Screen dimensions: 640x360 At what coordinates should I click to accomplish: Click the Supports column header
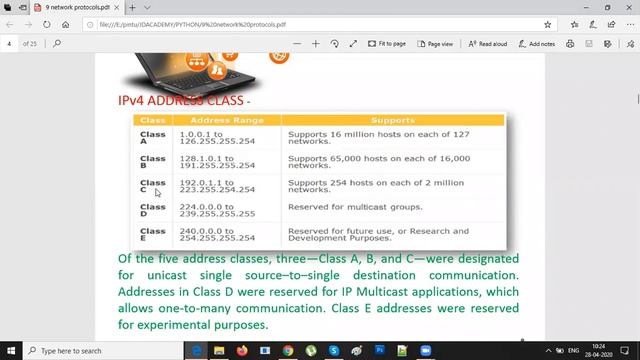coord(393,120)
